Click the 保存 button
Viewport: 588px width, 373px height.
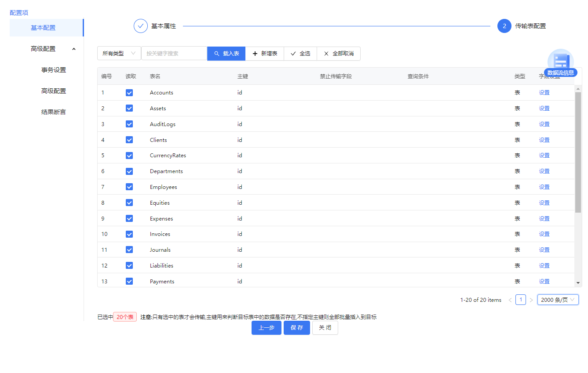pos(297,328)
